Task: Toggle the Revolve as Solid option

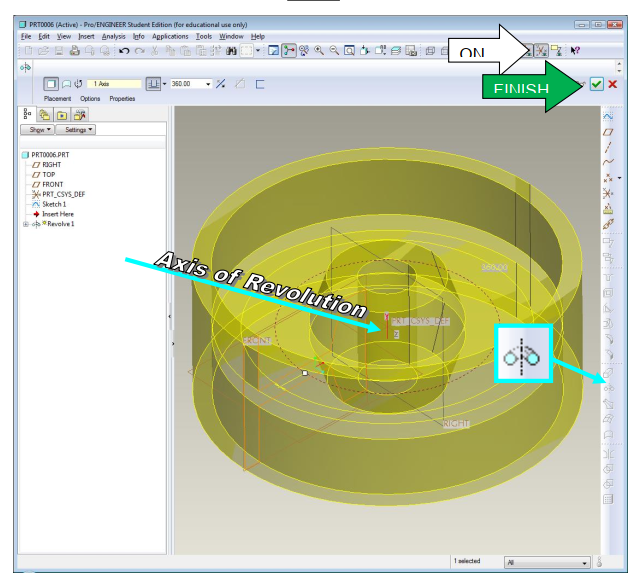Action: (x=52, y=84)
